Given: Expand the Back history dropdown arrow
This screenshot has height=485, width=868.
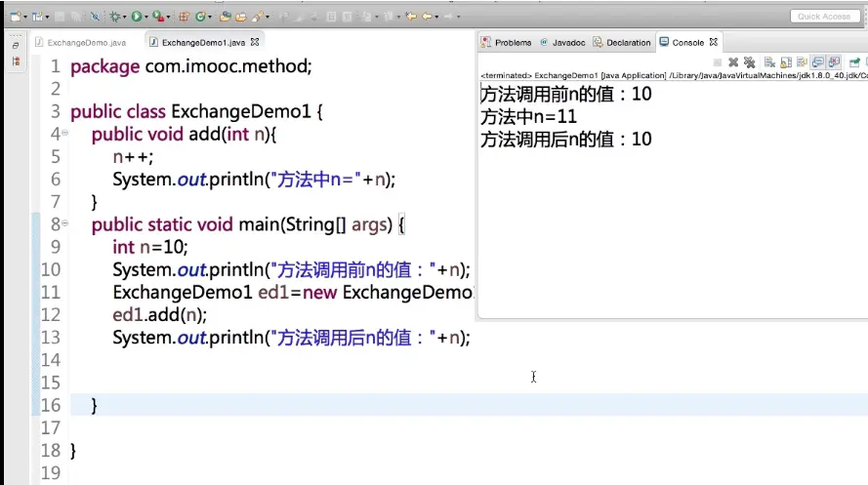Looking at the screenshot, I should pos(436,18).
